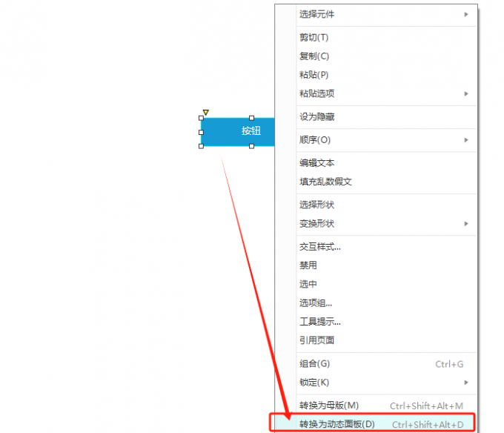Select 选择形状 menu entry
Image resolution: width=504 pixels, height=433 pixels.
tap(376, 205)
